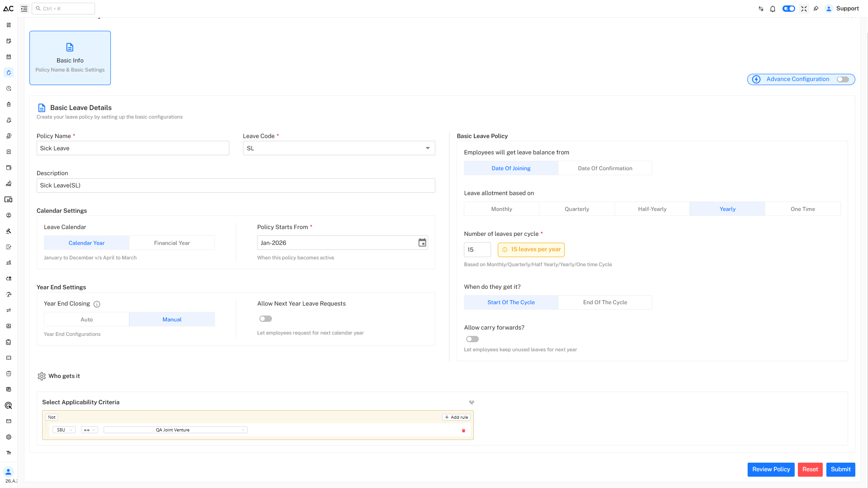Click the Ctrl + K search box
The image size is (868, 488).
pyautogui.click(x=63, y=9)
